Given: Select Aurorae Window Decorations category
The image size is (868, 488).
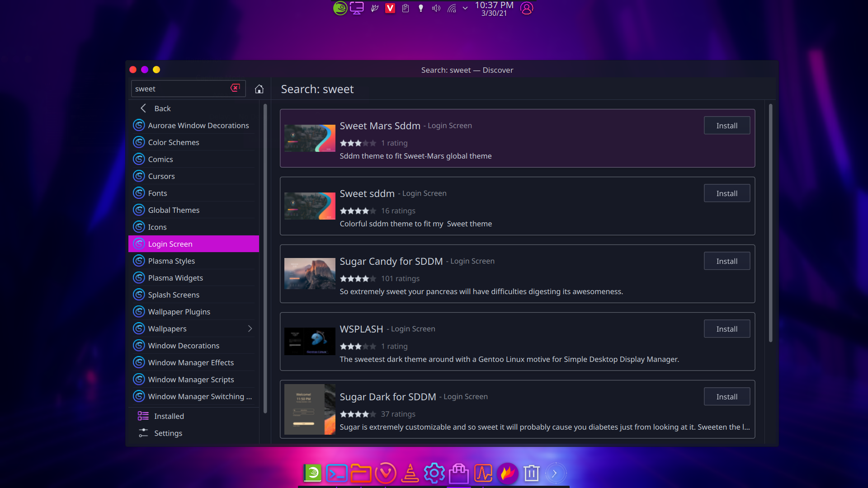Looking at the screenshot, I should click(x=193, y=125).
